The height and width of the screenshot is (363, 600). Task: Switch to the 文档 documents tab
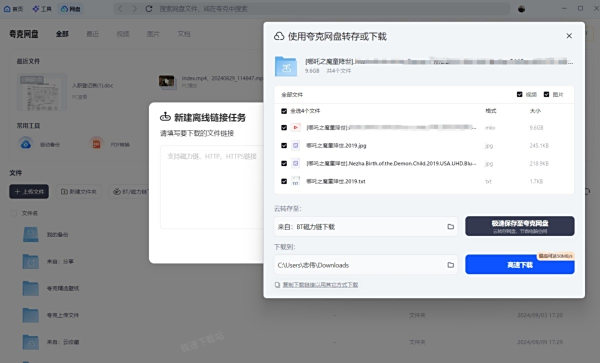(x=184, y=34)
